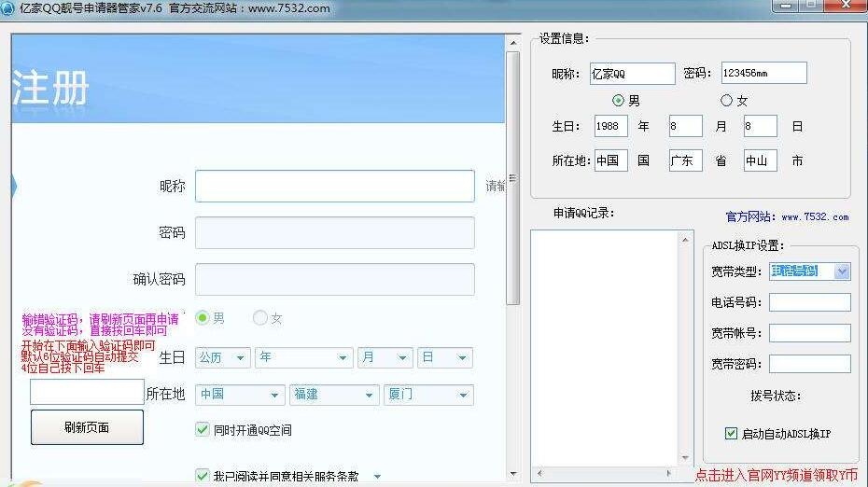Screen dimensions: 868x487
Task: Click the 申请QQ记录 list scroll-down arrow
Action: 685,458
